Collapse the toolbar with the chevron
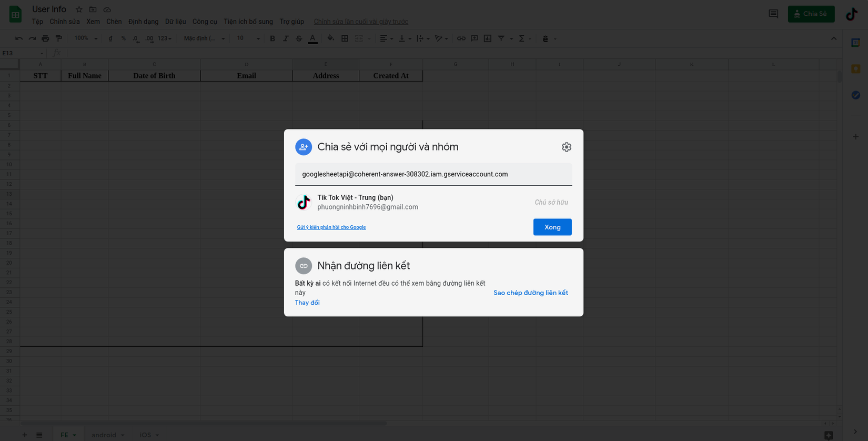This screenshot has width=868, height=441. pos(834,38)
